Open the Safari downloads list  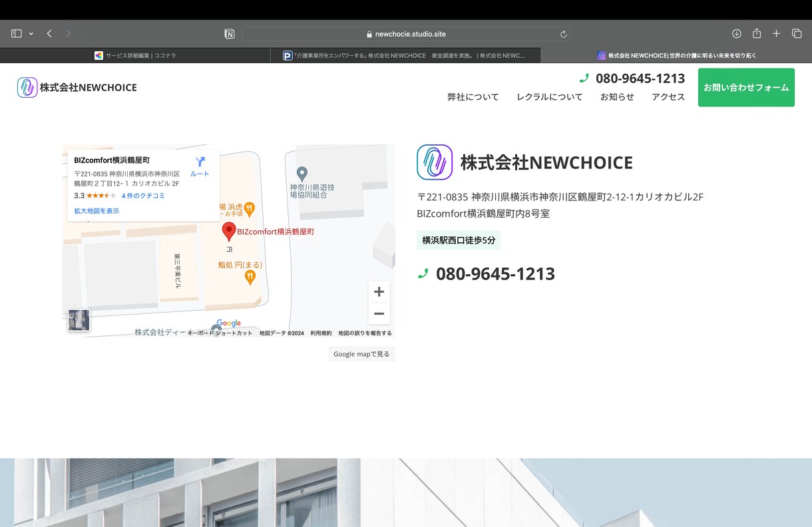tap(736, 33)
